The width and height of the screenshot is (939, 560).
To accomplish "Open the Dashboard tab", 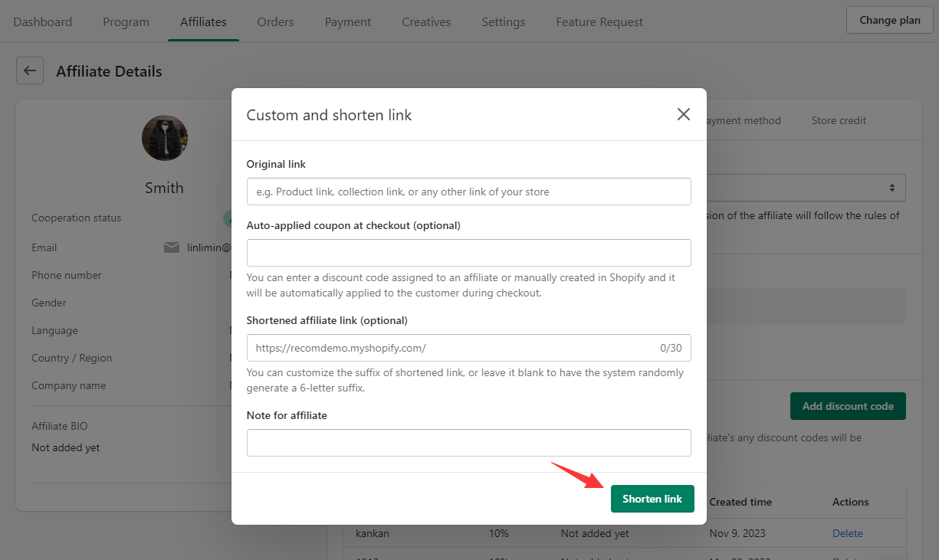I will 43,21.
